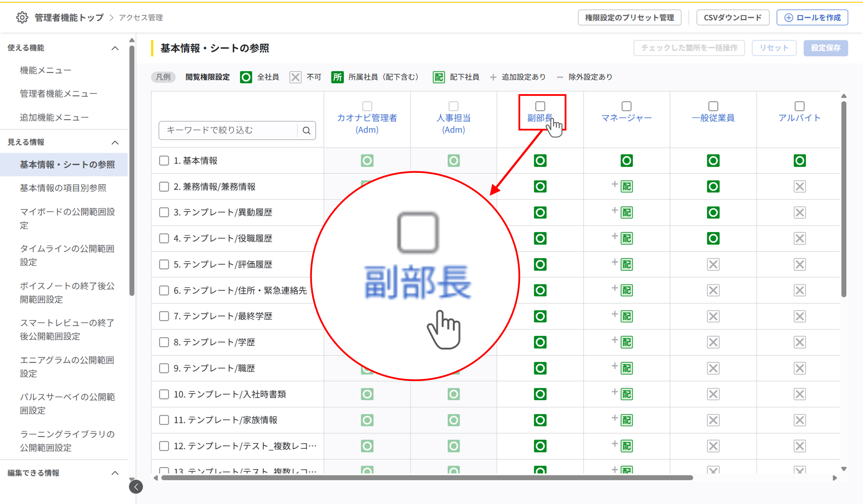Open the 副部長 role link

[x=540, y=118]
